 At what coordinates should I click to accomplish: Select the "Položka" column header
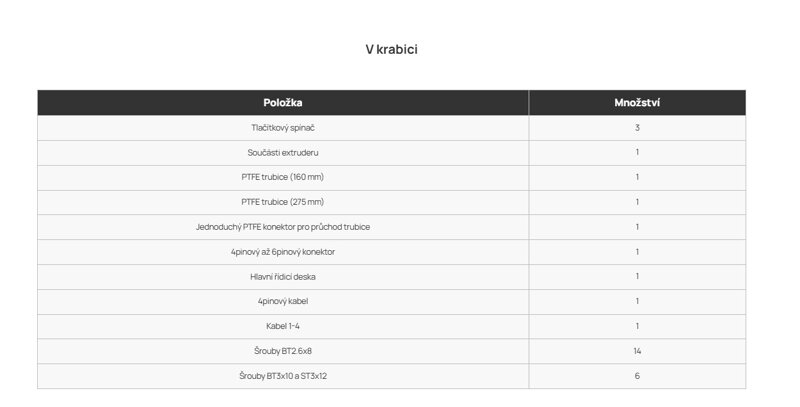pyautogui.click(x=283, y=103)
